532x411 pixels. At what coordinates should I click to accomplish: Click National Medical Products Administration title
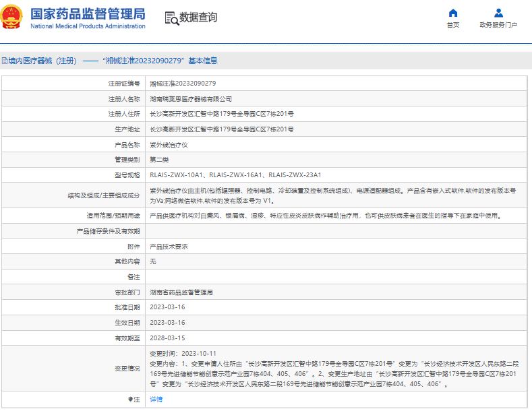pos(88,26)
